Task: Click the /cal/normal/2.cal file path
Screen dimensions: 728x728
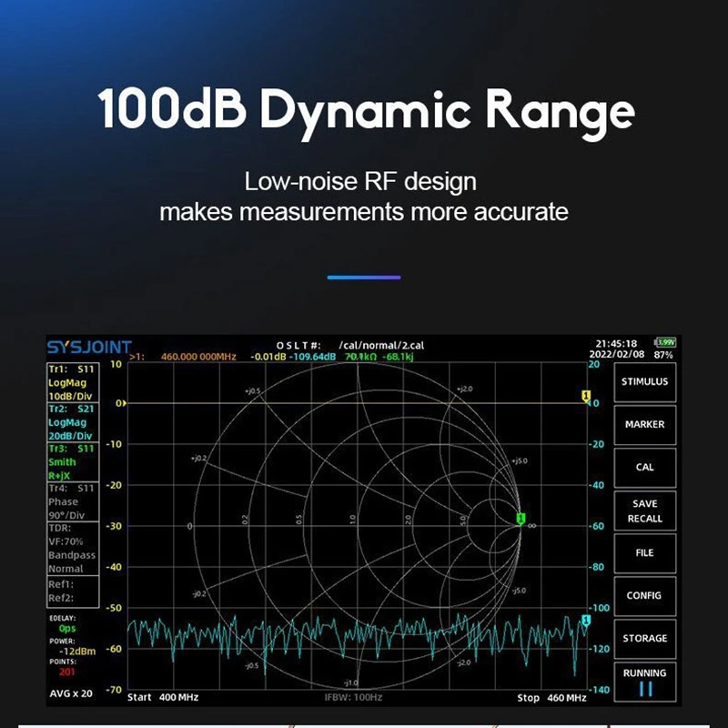Action: [381, 346]
